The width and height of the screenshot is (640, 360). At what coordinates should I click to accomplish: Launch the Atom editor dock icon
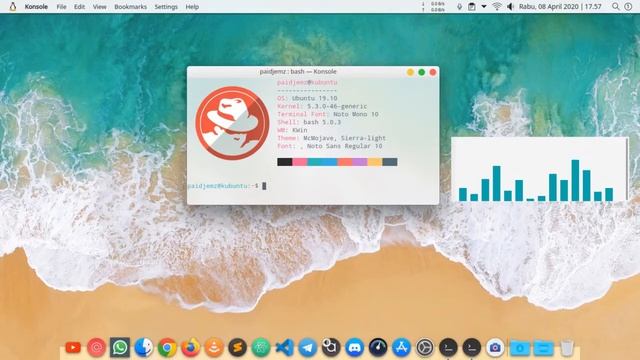coord(261,347)
